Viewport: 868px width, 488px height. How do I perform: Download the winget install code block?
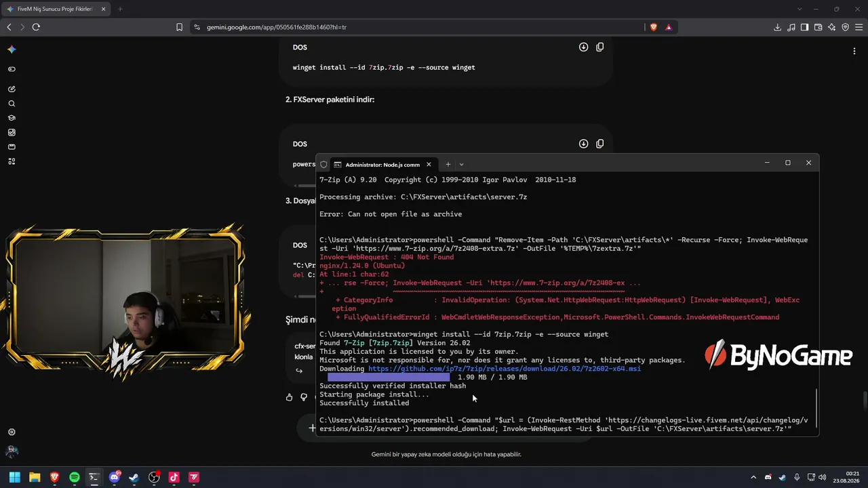pyautogui.click(x=583, y=47)
